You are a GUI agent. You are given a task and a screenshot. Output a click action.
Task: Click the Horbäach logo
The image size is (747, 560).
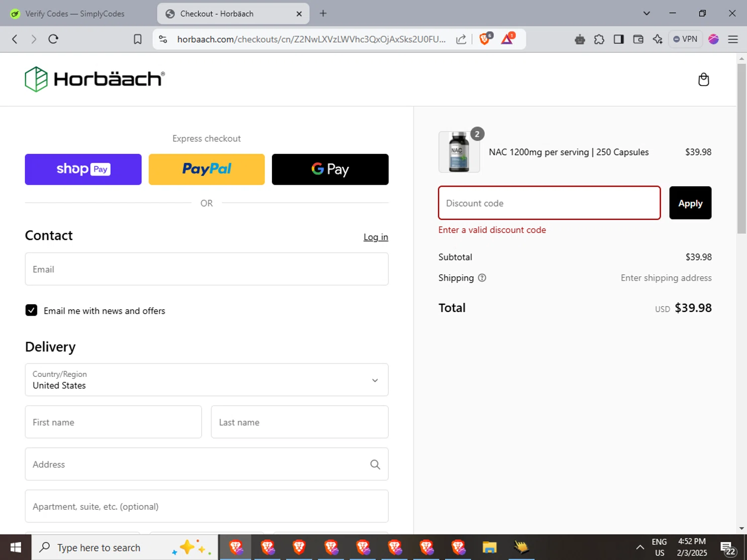[95, 79]
